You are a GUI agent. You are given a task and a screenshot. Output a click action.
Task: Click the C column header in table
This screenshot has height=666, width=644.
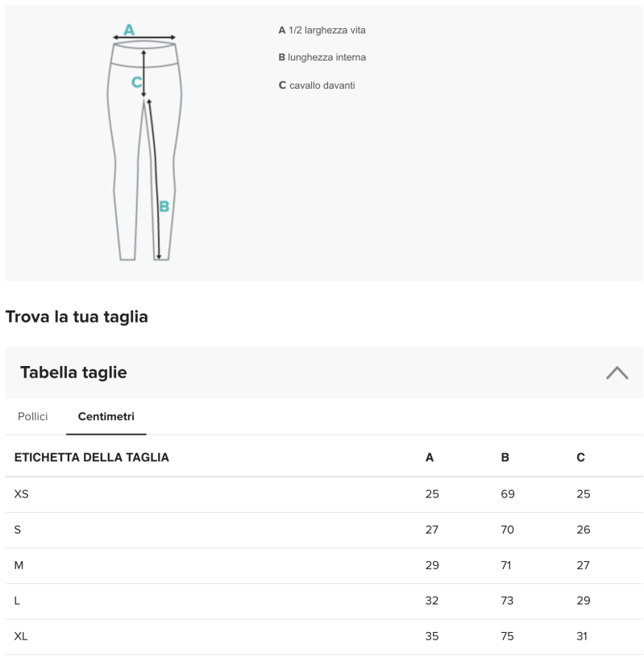click(x=580, y=458)
